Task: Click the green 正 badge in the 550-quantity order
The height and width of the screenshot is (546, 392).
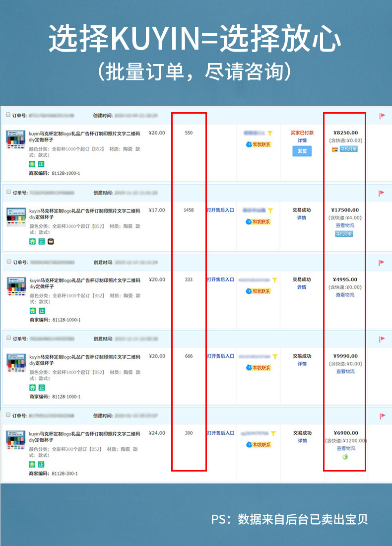Action: tap(41, 164)
